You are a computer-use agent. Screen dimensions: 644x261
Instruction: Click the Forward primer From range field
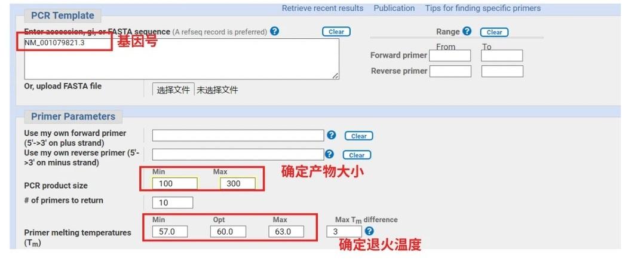[x=450, y=56]
